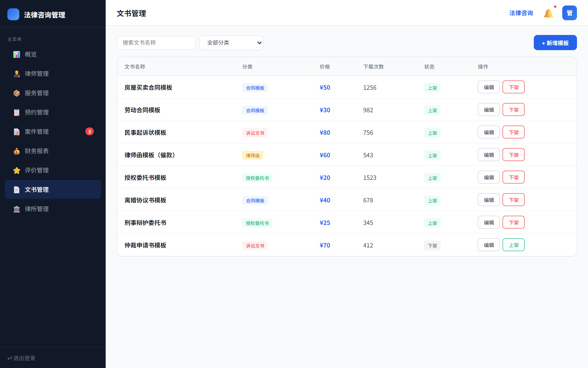Take down 房屋买卖合同模板 with 下架
The image size is (588, 368).
coord(513,87)
